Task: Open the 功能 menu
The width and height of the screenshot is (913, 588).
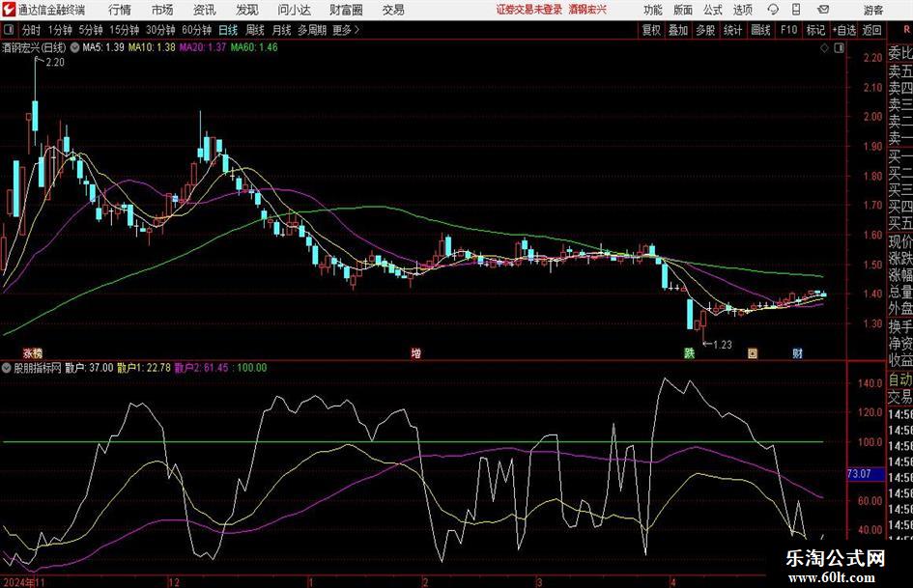Action: (x=653, y=10)
